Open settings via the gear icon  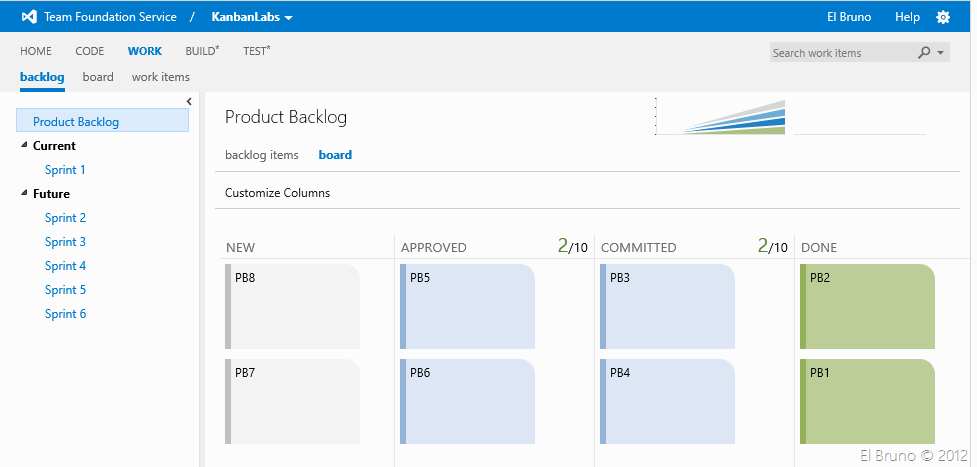coord(943,17)
